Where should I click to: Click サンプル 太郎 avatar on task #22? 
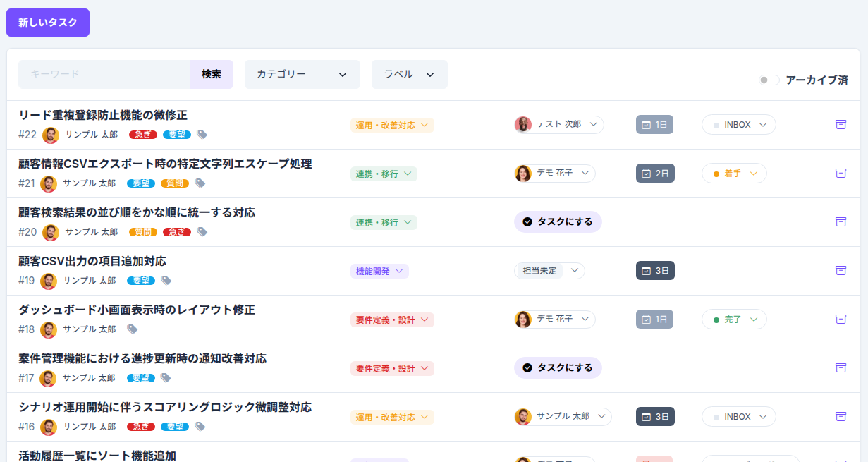click(51, 134)
